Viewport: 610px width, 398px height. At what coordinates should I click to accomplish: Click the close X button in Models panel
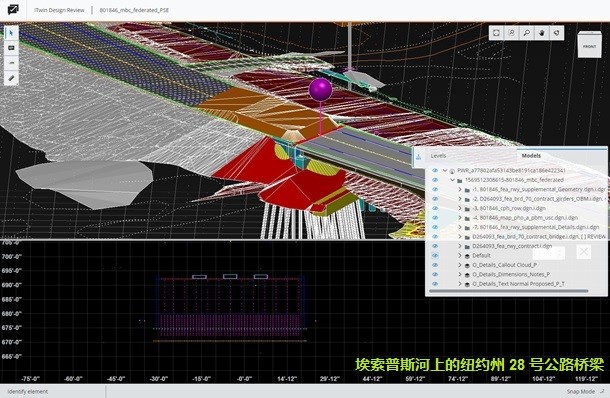tap(584, 252)
